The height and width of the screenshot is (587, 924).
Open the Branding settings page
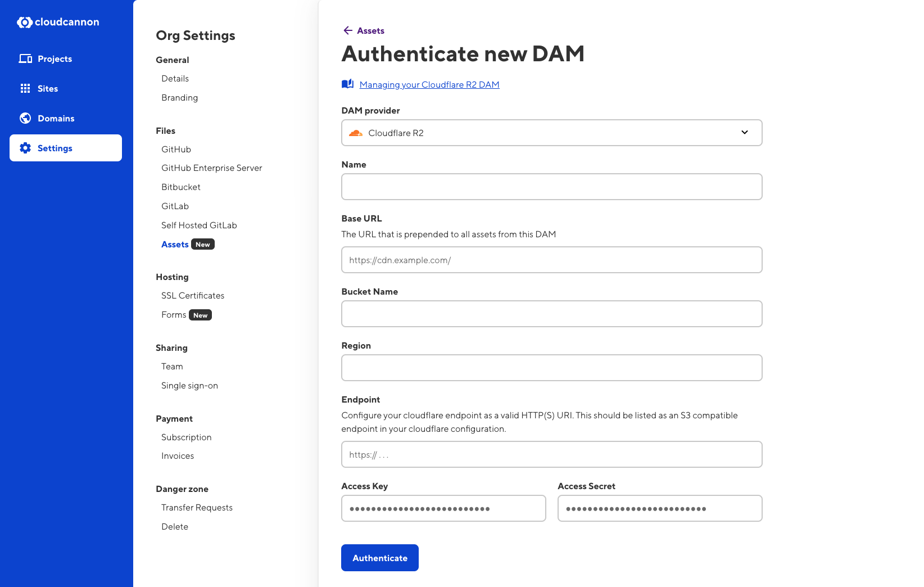tap(179, 98)
